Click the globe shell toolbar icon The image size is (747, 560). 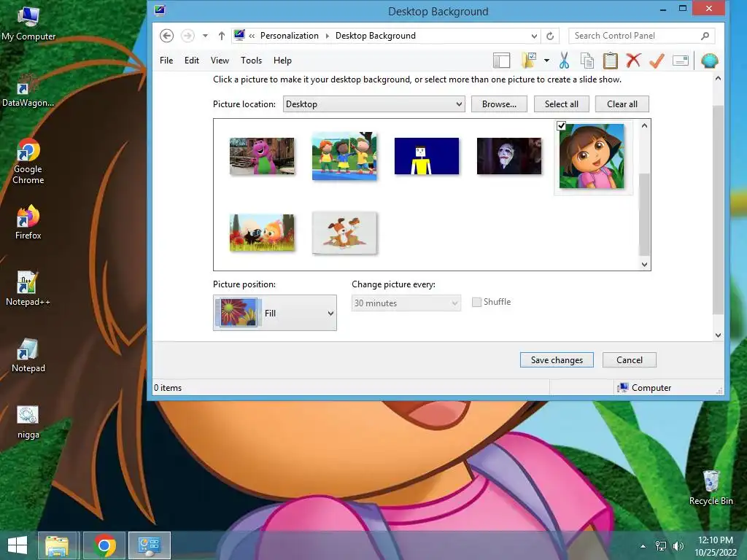pos(709,61)
